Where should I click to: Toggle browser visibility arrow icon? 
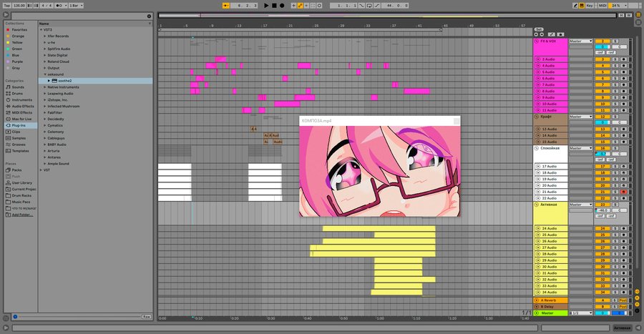6,15
